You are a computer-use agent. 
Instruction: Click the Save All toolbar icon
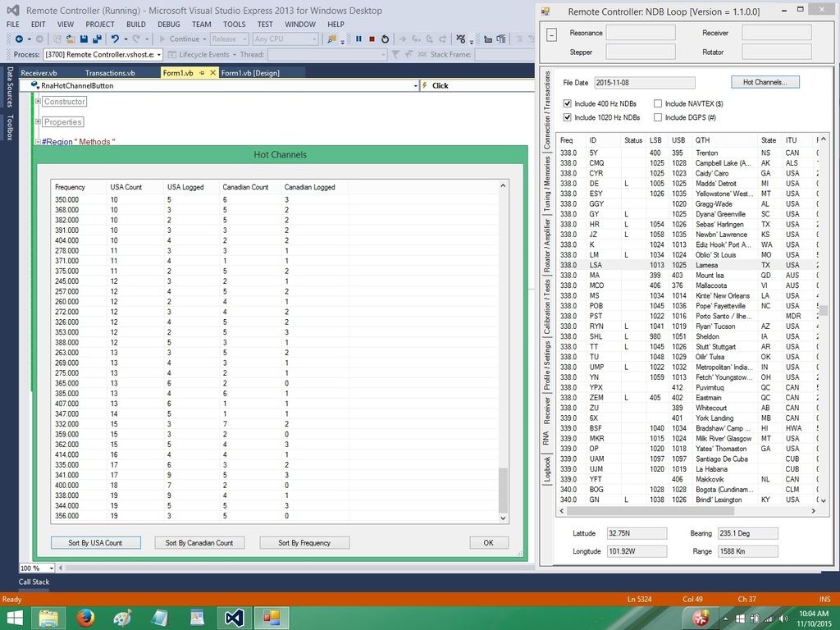point(97,39)
